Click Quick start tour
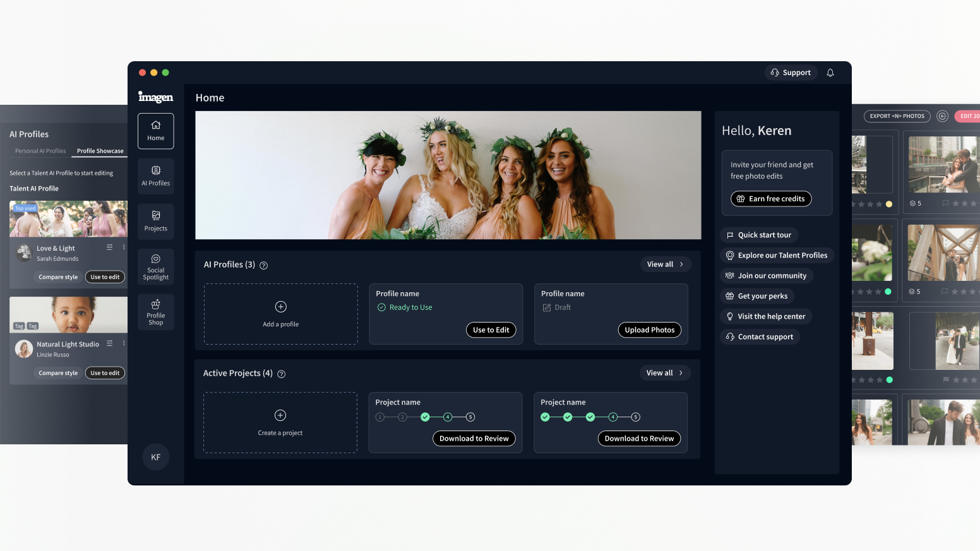 click(759, 235)
